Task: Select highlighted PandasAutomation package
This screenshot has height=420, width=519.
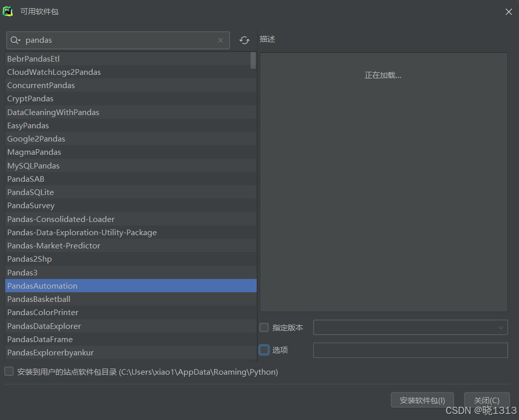Action: 131,286
